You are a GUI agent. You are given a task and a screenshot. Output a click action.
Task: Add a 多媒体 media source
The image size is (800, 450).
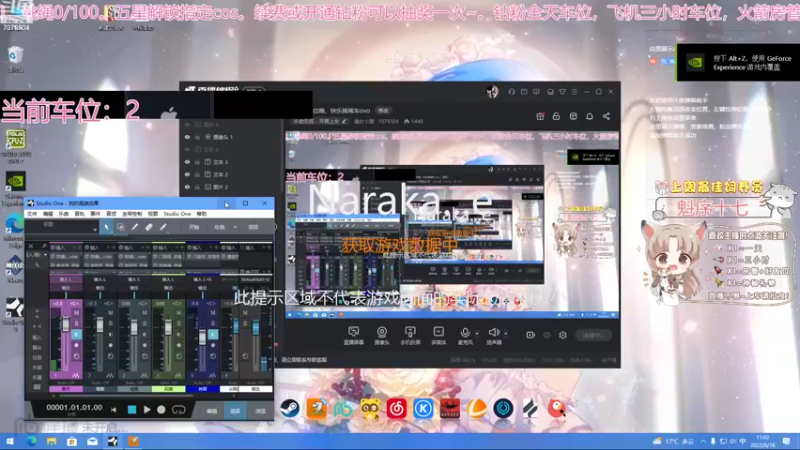pyautogui.click(x=438, y=336)
